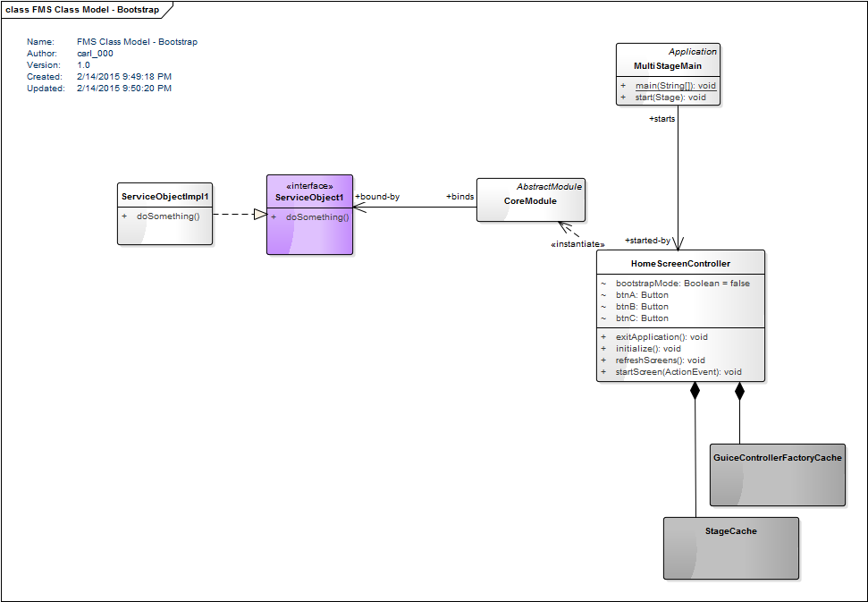Click the main(String[]): void method
Viewport: 868px width, 602px height.
point(675,86)
